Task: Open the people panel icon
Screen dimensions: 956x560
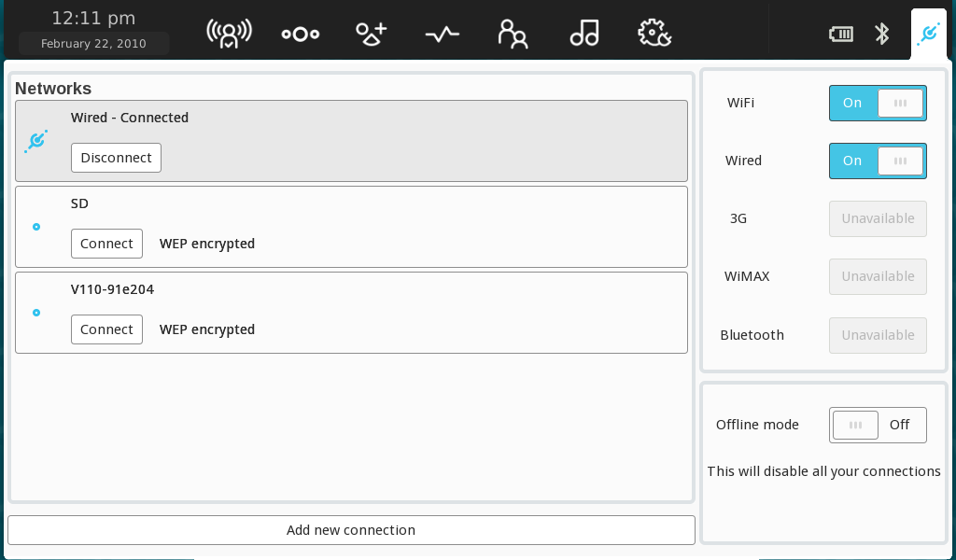Action: point(513,34)
